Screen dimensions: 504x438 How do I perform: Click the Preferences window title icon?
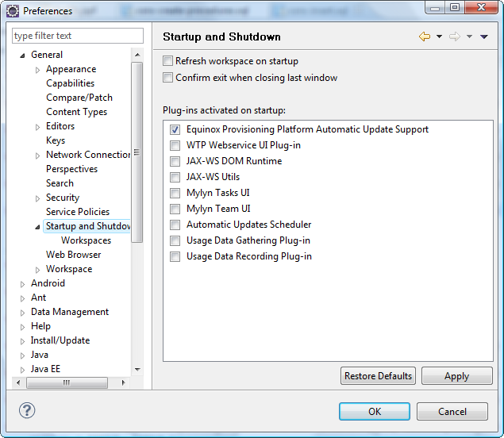pyautogui.click(x=13, y=11)
